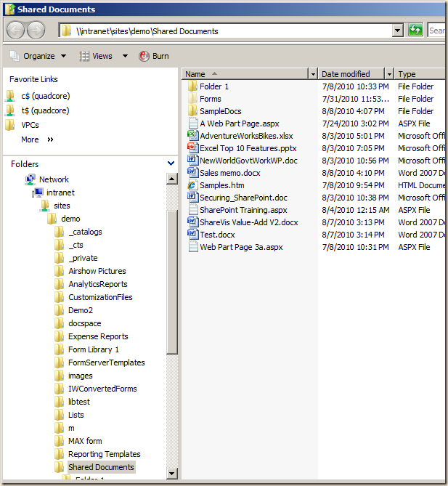
Task: Click the folder tree scrollbar down arrow
Action: click(172, 474)
